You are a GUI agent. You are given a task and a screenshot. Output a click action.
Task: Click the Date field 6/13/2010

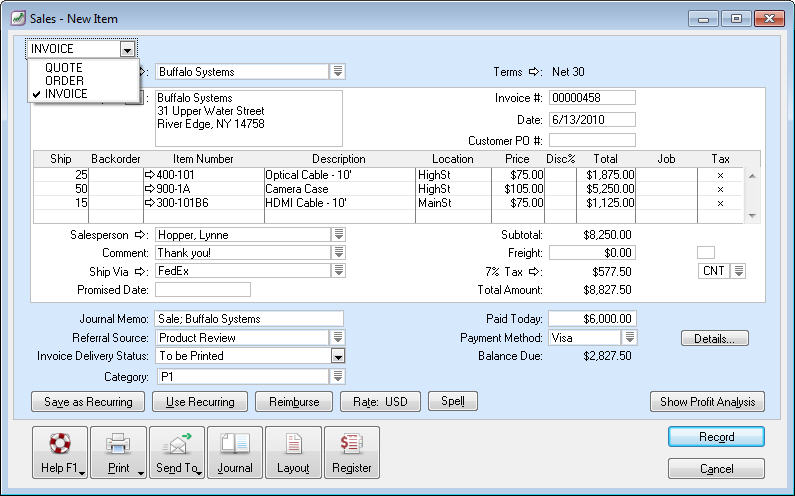[592, 120]
